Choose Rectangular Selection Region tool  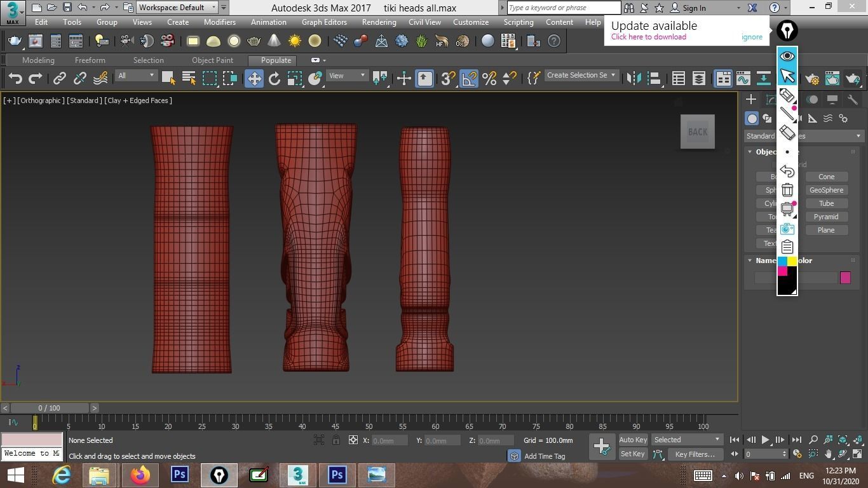click(210, 78)
